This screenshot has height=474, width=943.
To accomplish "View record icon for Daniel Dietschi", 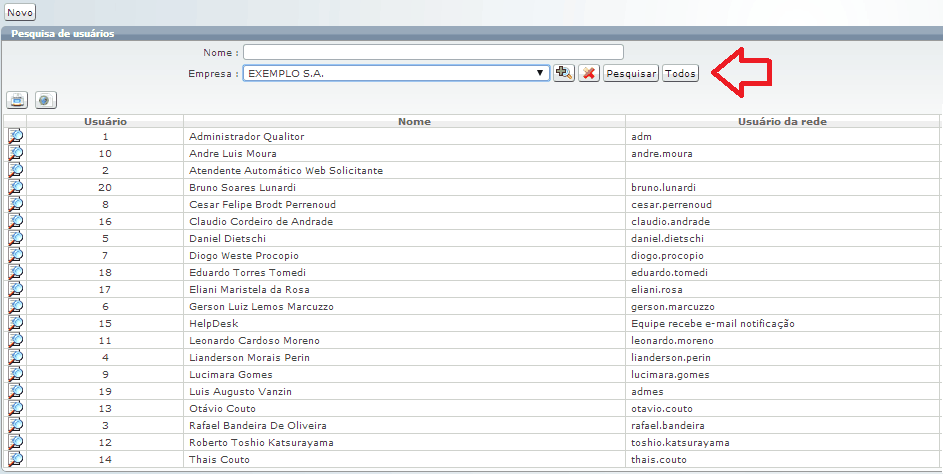I will pyautogui.click(x=16, y=238).
